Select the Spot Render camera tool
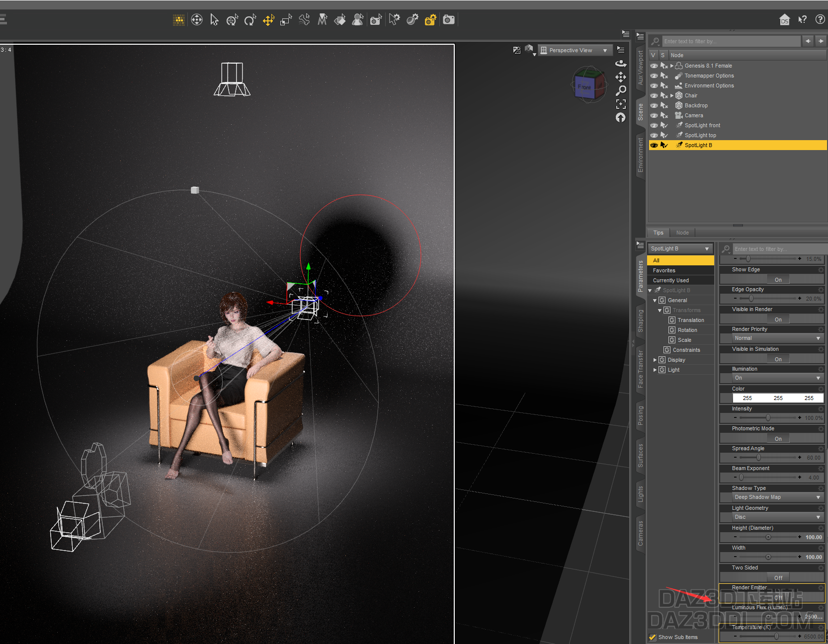This screenshot has width=828, height=644. coord(376,20)
